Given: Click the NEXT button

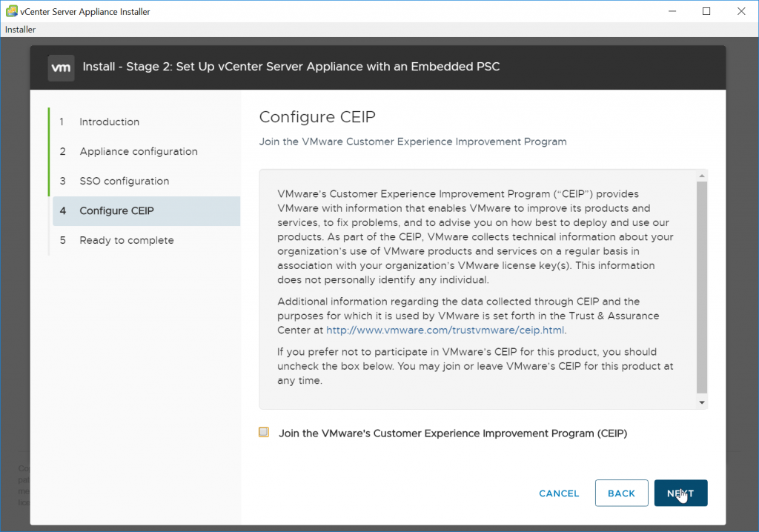Looking at the screenshot, I should [x=680, y=493].
